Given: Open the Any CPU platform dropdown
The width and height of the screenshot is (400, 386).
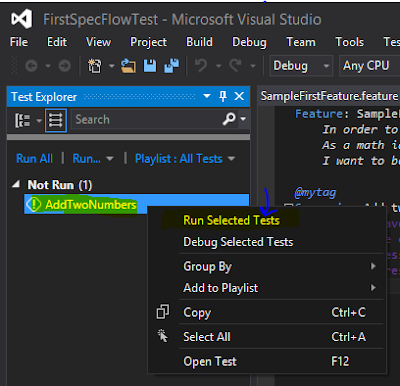Looking at the screenshot, I should [x=369, y=66].
